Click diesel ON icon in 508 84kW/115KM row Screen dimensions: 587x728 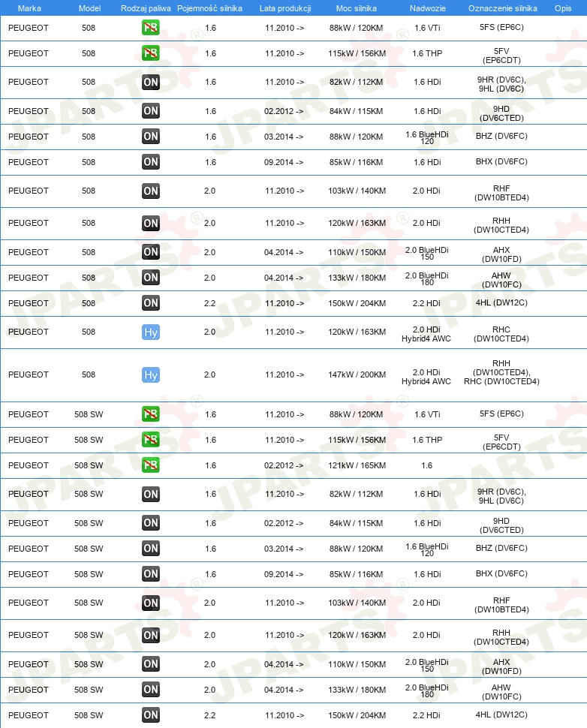click(x=150, y=111)
